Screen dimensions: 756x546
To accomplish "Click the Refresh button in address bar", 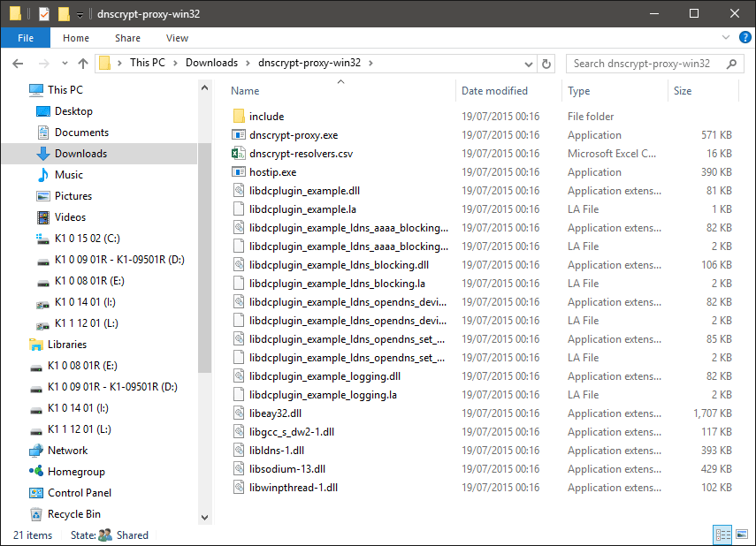I will (x=546, y=64).
